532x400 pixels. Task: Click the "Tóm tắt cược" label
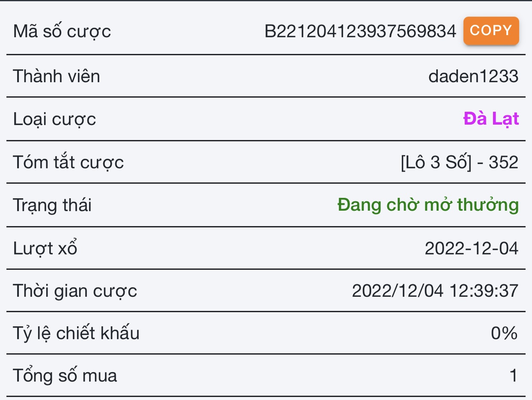(x=69, y=162)
